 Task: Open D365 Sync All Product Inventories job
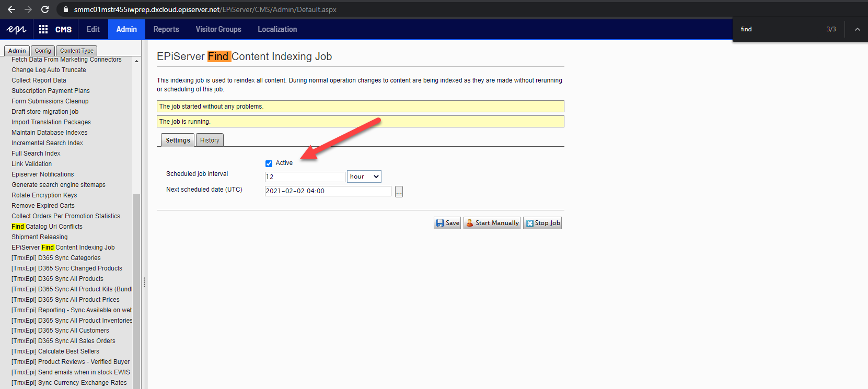(72, 321)
